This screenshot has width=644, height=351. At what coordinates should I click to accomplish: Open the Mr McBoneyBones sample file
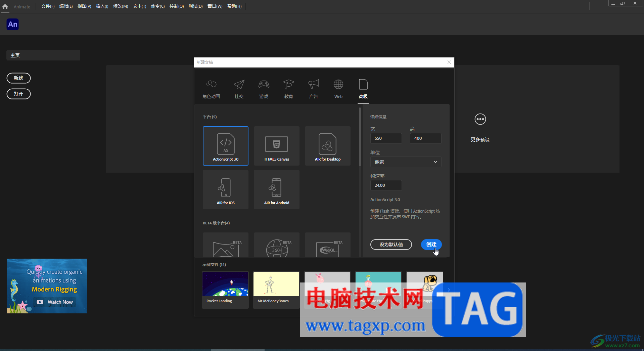point(276,290)
